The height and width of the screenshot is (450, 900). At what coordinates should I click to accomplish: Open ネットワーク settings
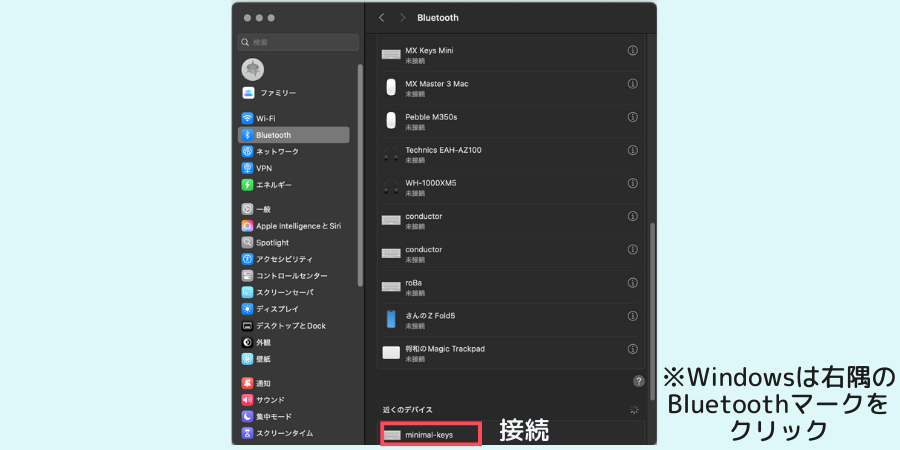click(x=294, y=152)
